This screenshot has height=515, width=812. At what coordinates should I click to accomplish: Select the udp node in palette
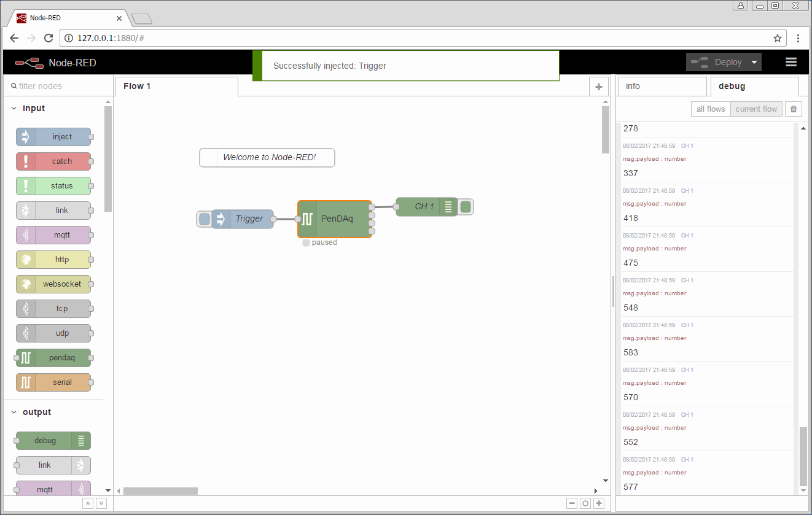click(x=53, y=333)
